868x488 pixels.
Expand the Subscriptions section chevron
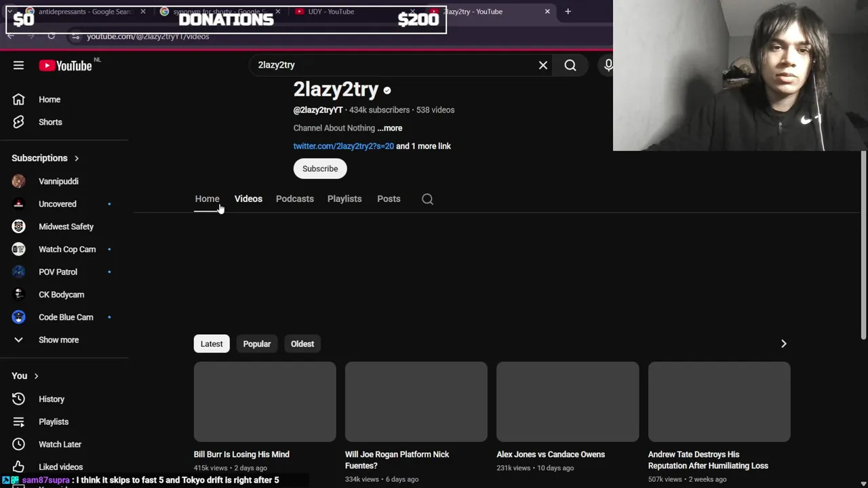(77, 159)
